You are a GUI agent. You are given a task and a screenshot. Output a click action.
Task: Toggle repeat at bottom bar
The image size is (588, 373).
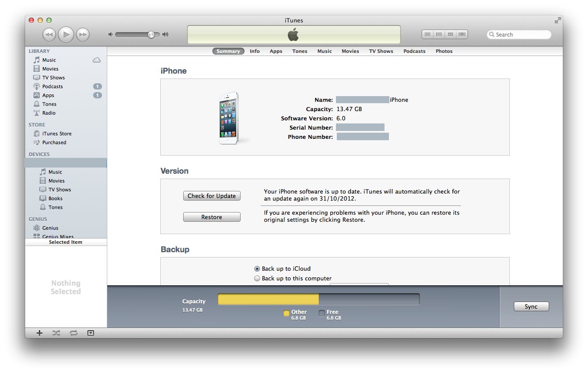click(x=73, y=333)
